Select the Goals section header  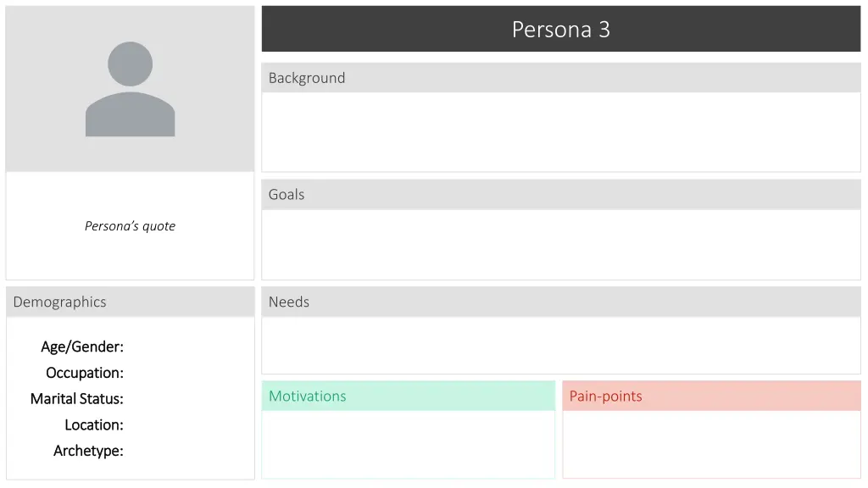click(x=561, y=195)
